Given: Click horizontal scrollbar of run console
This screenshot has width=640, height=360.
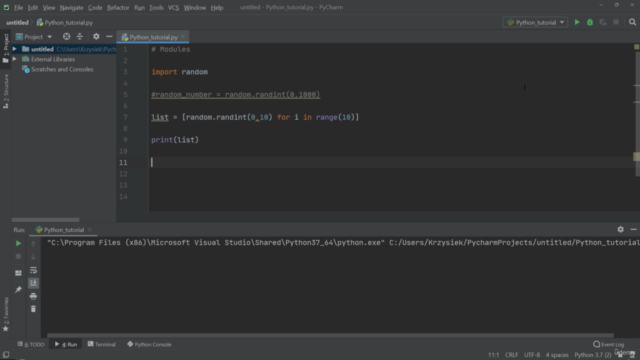Looking at the screenshot, I should 330,336.
